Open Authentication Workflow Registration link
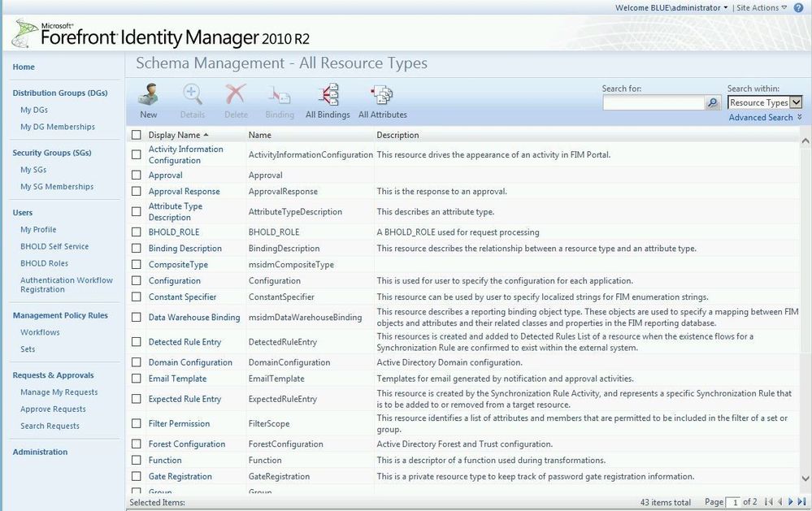The image size is (812, 511). (x=67, y=285)
